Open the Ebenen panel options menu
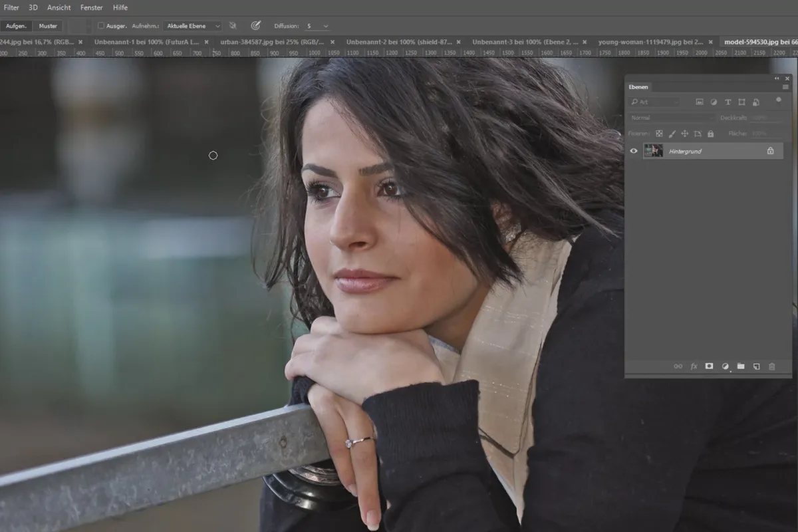The image size is (798, 532). point(786,87)
